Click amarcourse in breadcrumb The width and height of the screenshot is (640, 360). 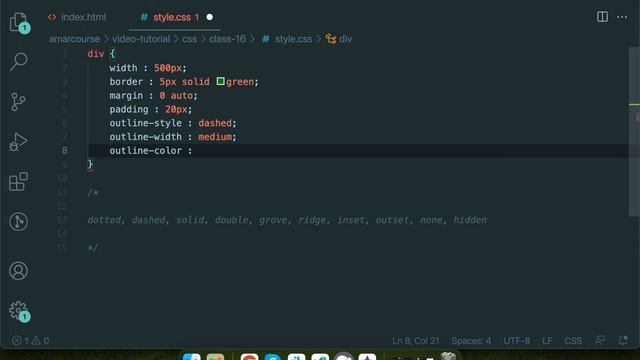(74, 39)
